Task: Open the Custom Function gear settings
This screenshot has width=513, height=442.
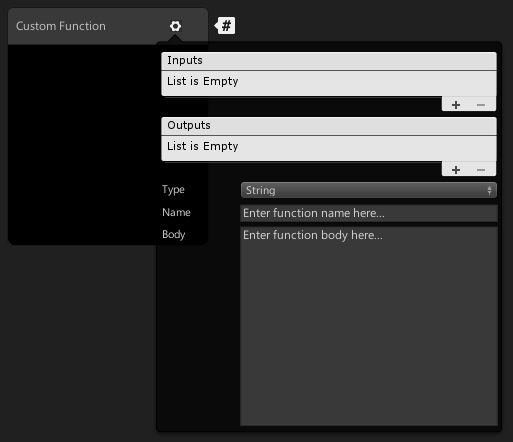Action: pyautogui.click(x=175, y=26)
